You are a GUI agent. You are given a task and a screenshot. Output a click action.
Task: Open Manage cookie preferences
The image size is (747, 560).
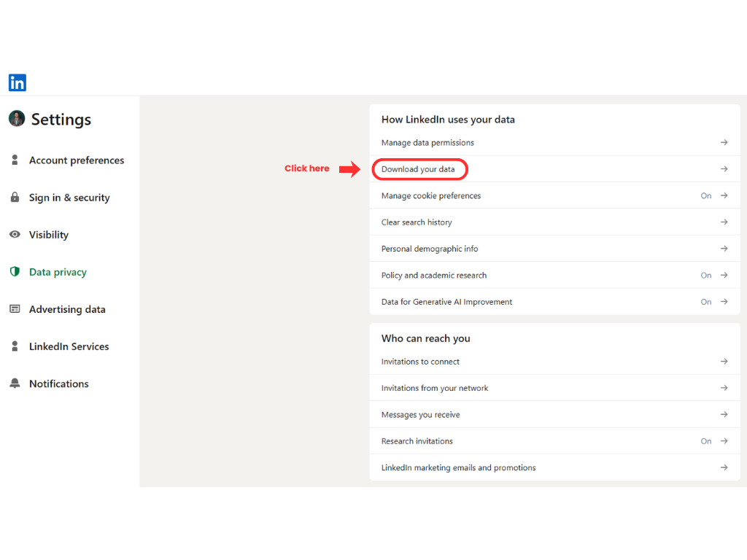[554, 195]
